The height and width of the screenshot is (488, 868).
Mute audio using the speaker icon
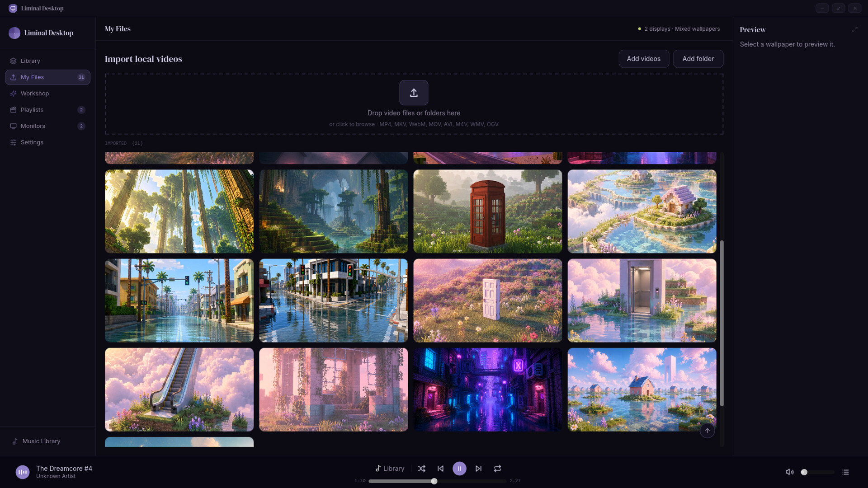click(x=790, y=472)
